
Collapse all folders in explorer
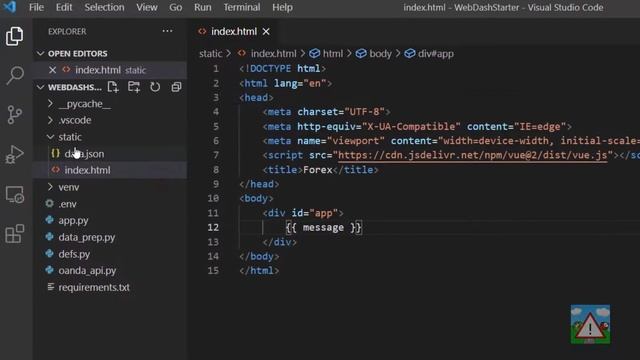[176, 87]
